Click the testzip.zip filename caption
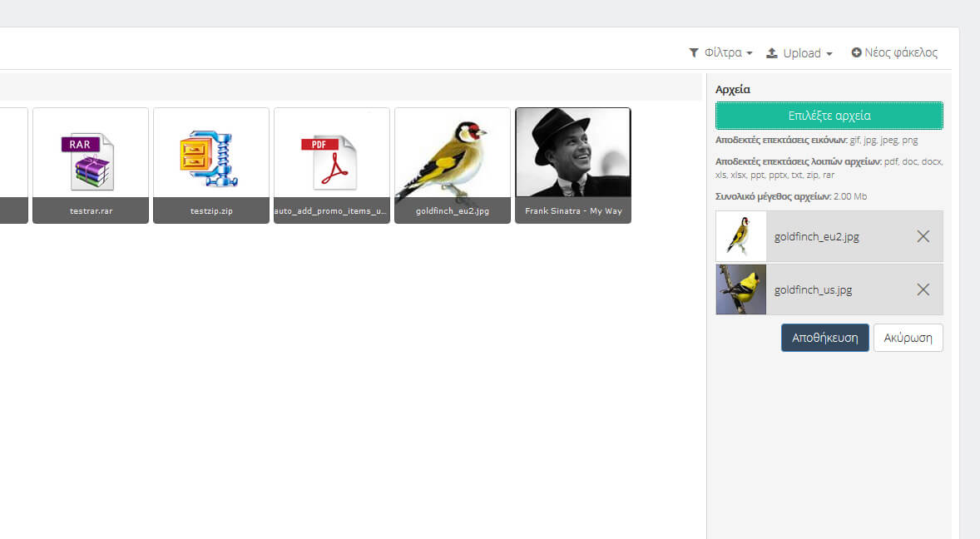 pos(211,211)
